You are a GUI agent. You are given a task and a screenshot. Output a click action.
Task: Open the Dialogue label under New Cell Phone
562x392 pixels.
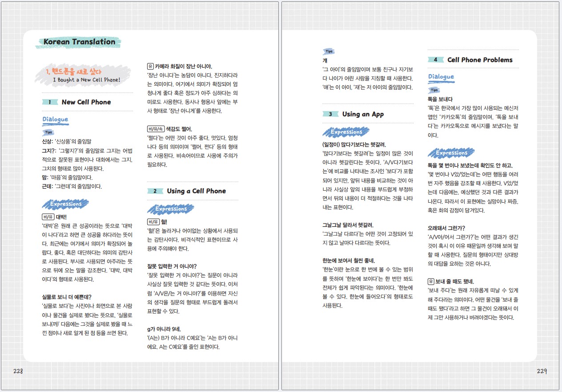55,119
